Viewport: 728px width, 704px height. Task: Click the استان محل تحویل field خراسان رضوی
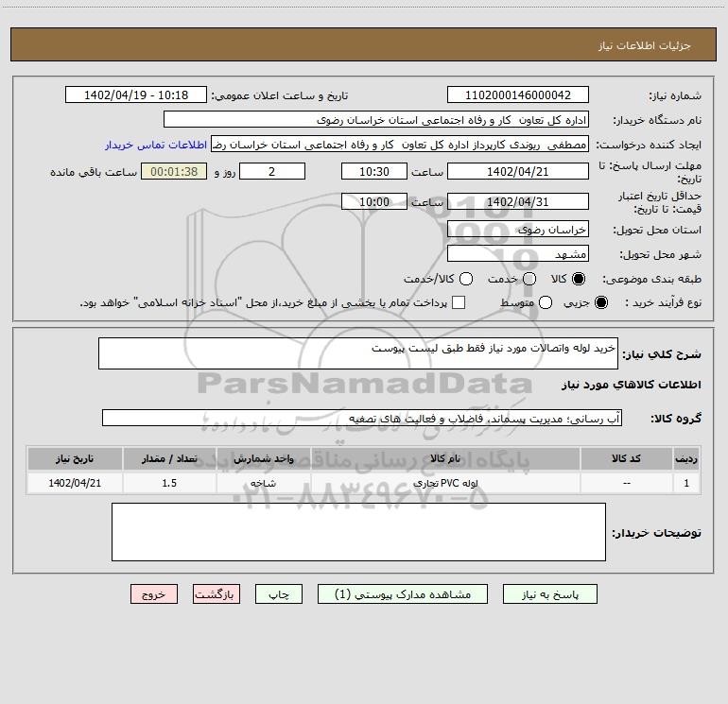(518, 229)
